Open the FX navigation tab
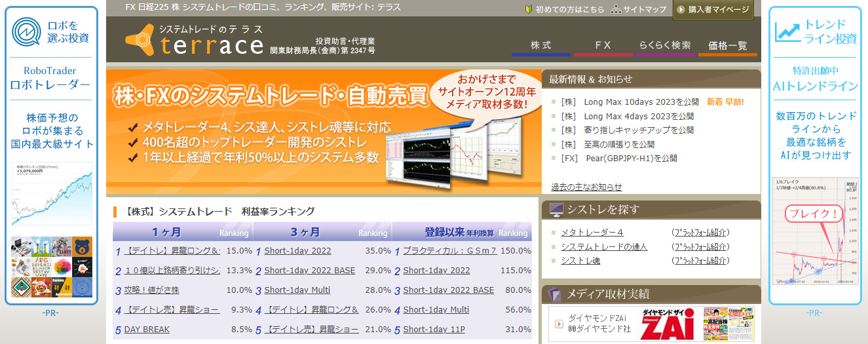Screen dimensions: 868x344 603,45
